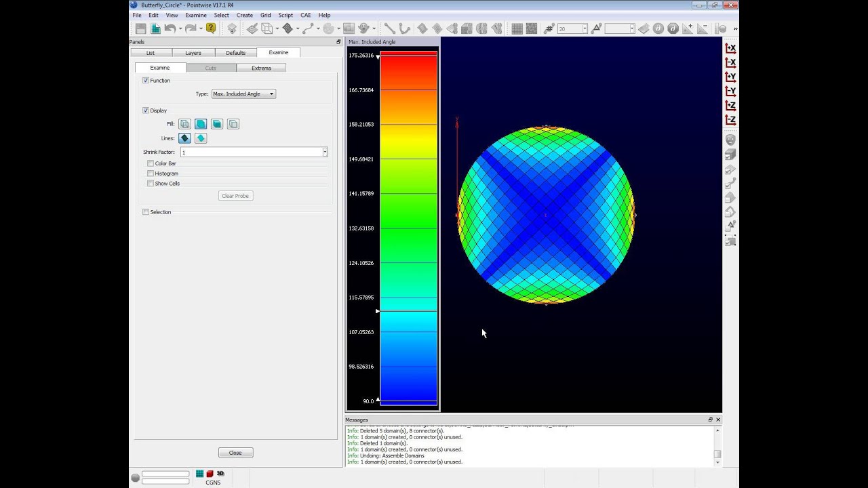Click the upper limit marker on color legend
The image size is (868, 488).
tap(378, 57)
